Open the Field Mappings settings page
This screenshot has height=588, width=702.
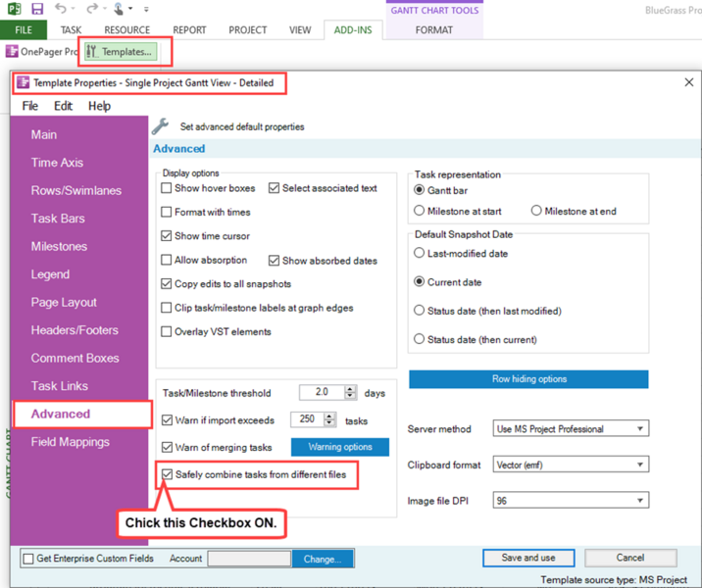(70, 442)
